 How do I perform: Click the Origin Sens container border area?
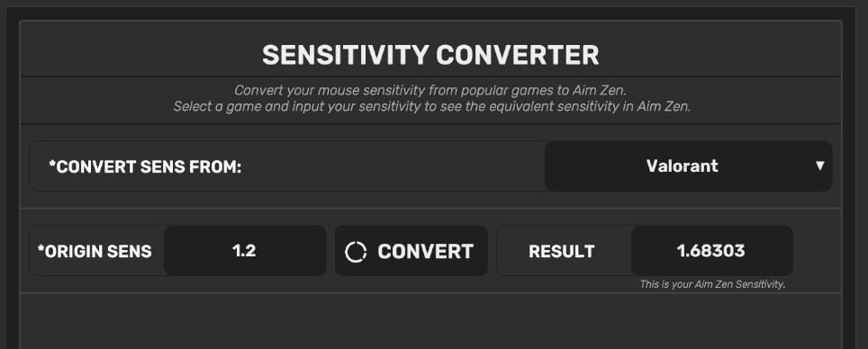pyautogui.click(x=177, y=251)
